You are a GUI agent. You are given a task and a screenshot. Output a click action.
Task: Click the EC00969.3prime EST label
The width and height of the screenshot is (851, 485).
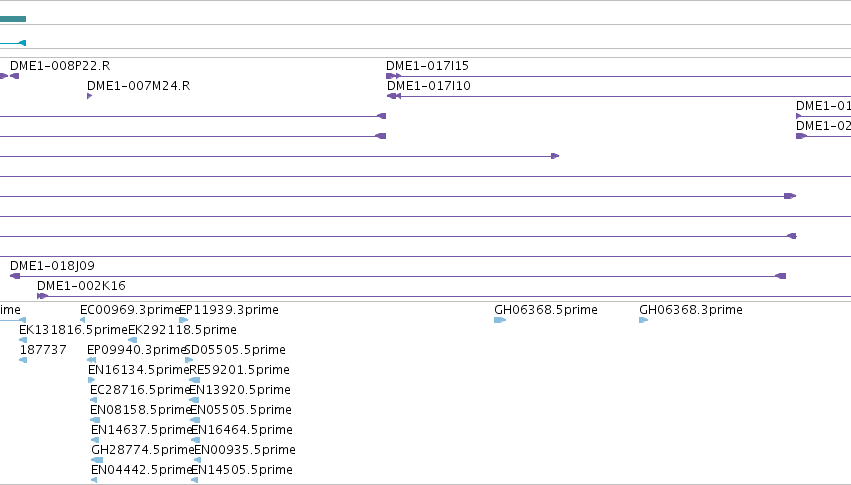[x=130, y=310]
